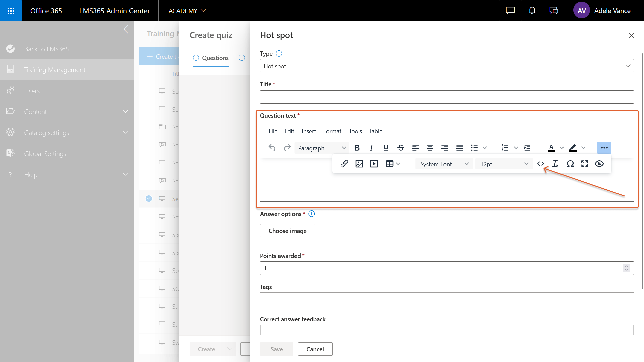The height and width of the screenshot is (362, 644).
Task: Open the Format menu in editor
Action: point(332,131)
